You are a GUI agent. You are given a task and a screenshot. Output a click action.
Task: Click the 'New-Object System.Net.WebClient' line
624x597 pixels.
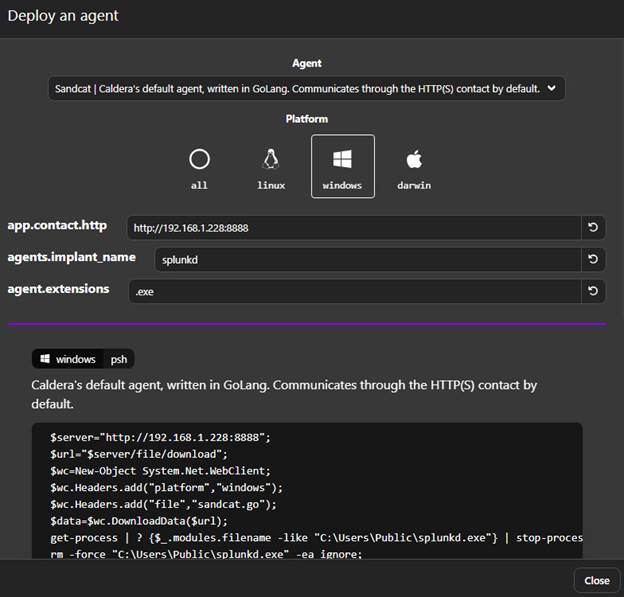click(160, 471)
